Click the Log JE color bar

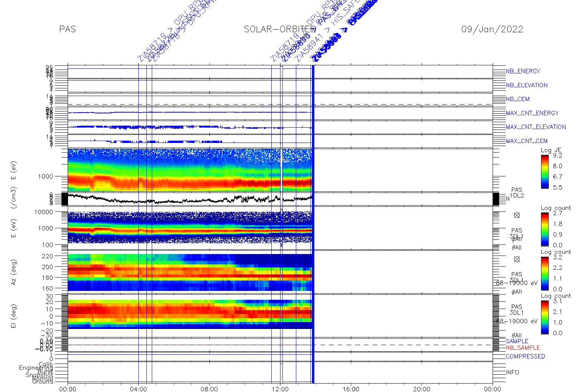click(545, 171)
